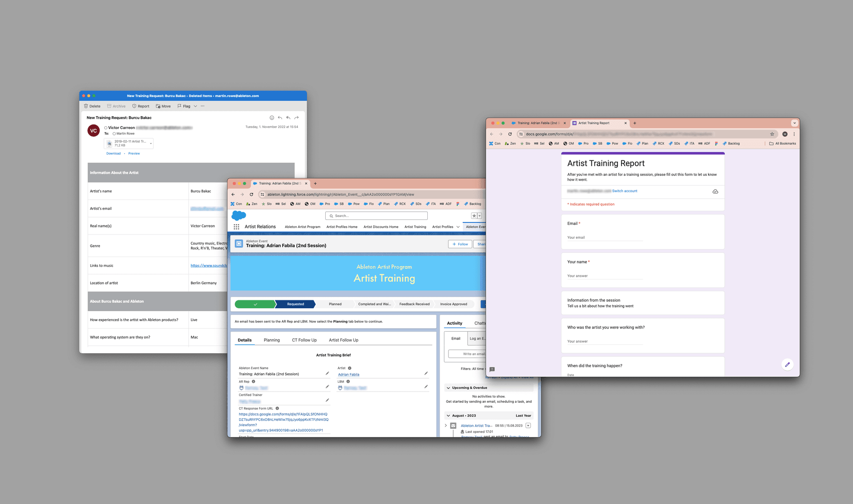Open tab search chevron in forms window
Viewport: 853px width, 504px height.
point(795,123)
